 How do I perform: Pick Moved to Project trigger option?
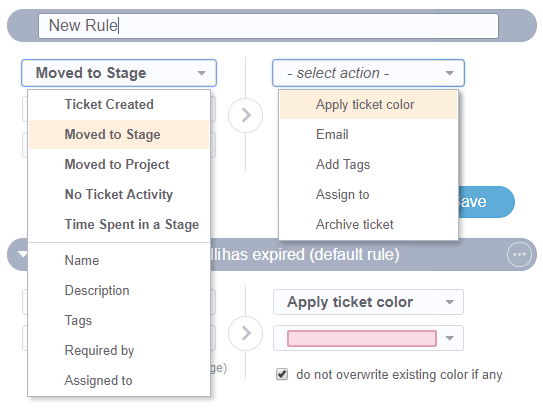click(119, 165)
